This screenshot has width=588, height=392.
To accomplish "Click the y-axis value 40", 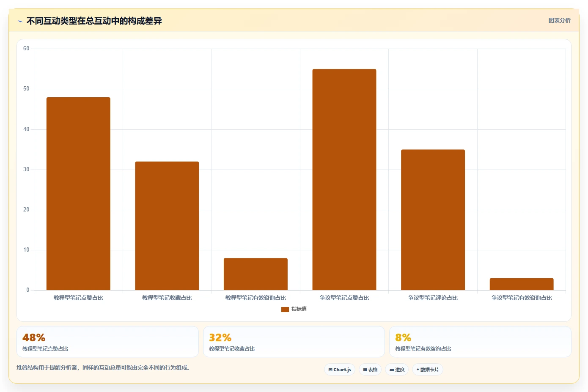I will pos(26,129).
